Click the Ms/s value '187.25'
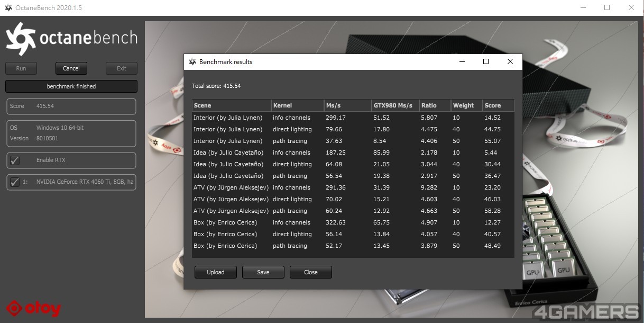 coord(336,152)
